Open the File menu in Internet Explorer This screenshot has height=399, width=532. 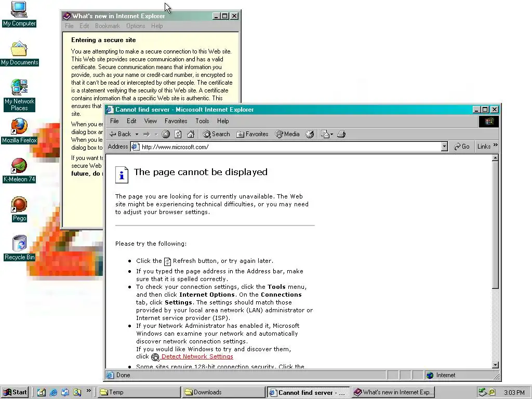tap(114, 121)
